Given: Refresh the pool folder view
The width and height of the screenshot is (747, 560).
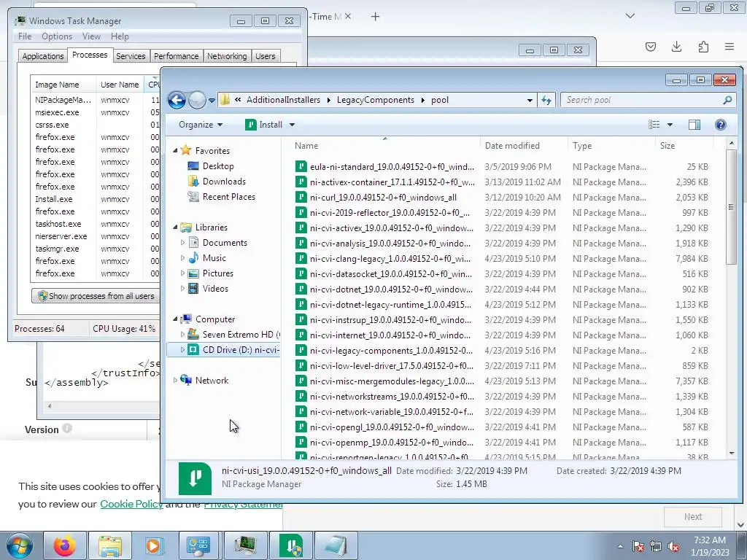Looking at the screenshot, I should click(546, 100).
